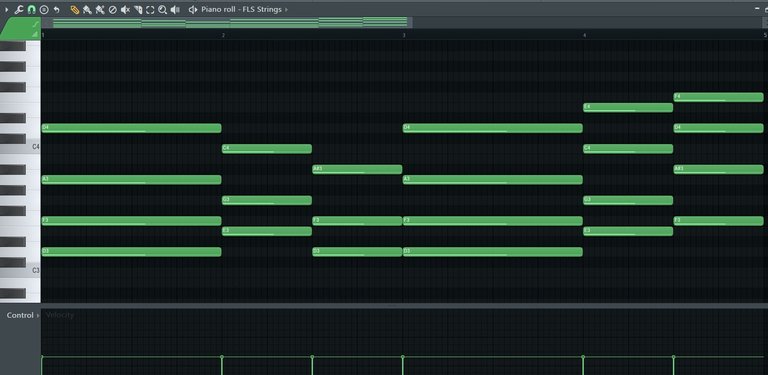This screenshot has width=768, height=375.
Task: Click bar 3 marker on timeline ruler
Action: [x=404, y=35]
